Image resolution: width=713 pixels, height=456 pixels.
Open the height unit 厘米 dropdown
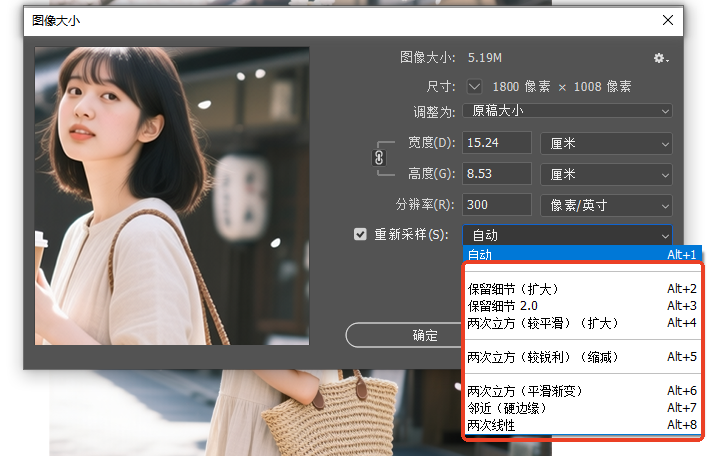coord(605,174)
